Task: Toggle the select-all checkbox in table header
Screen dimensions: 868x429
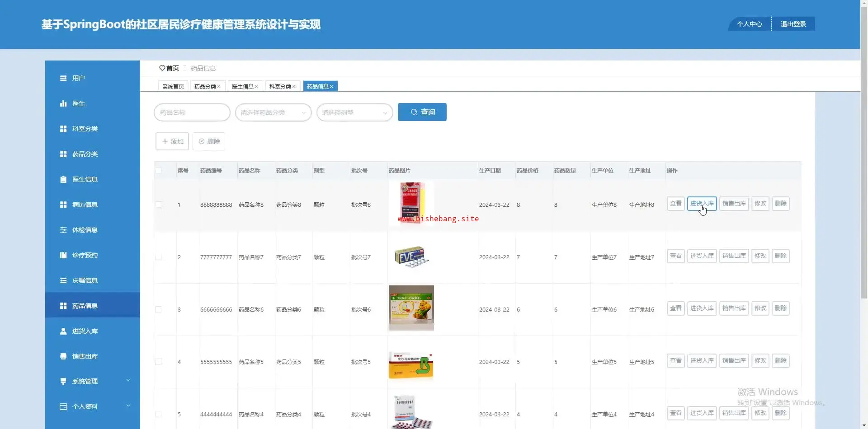Action: click(158, 170)
